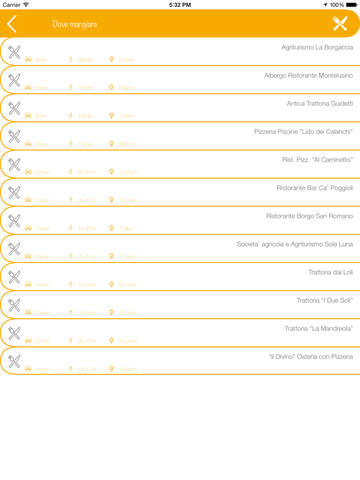
Task: Choose Societa' agricola e Agriturismo Sole Luna
Action: 180,248
